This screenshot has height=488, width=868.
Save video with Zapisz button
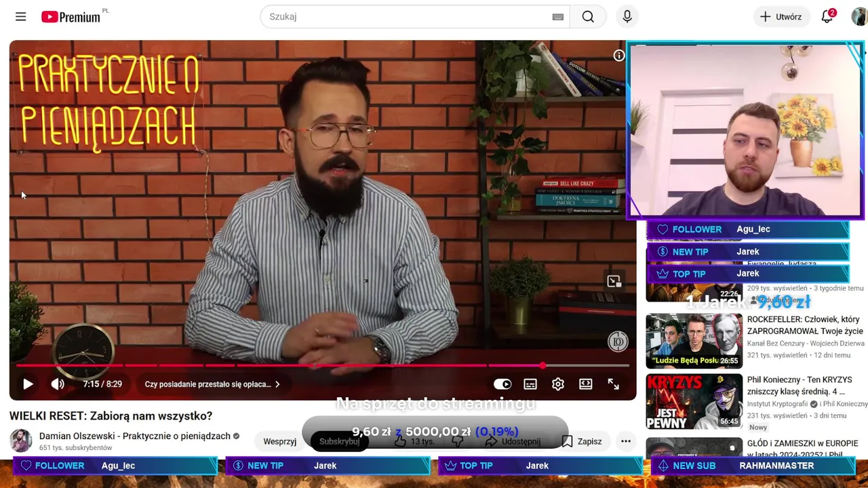(582, 441)
